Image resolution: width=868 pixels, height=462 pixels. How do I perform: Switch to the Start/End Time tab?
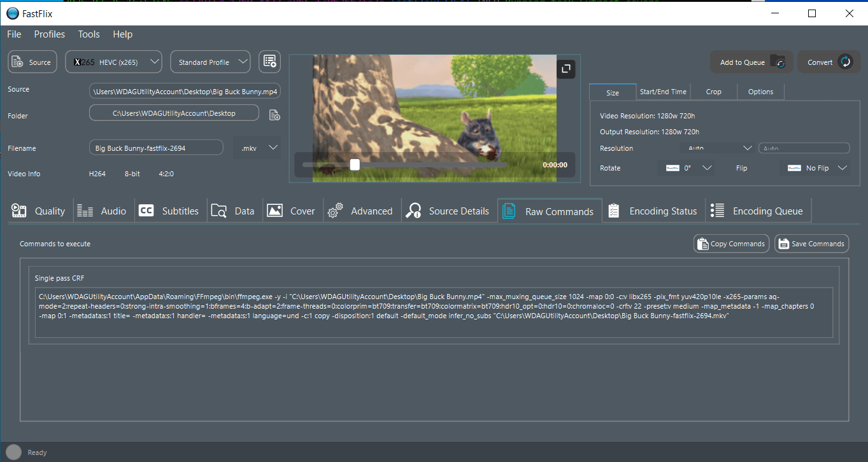point(663,92)
